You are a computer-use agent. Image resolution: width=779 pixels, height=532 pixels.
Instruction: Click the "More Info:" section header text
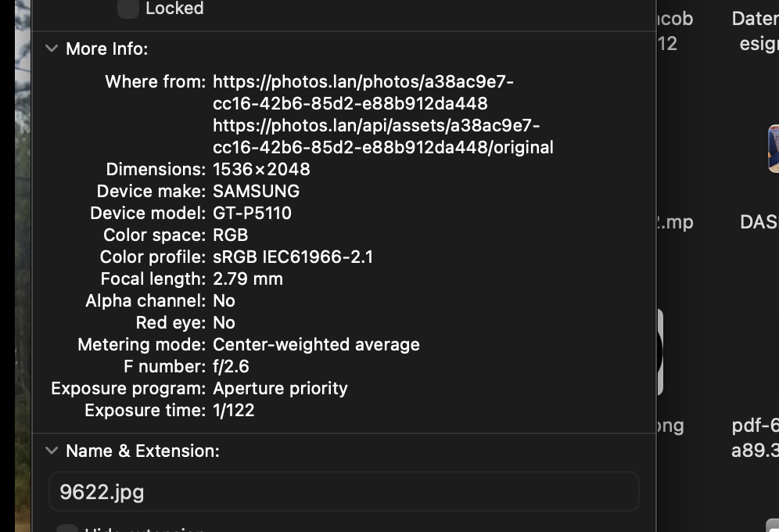[106, 49]
